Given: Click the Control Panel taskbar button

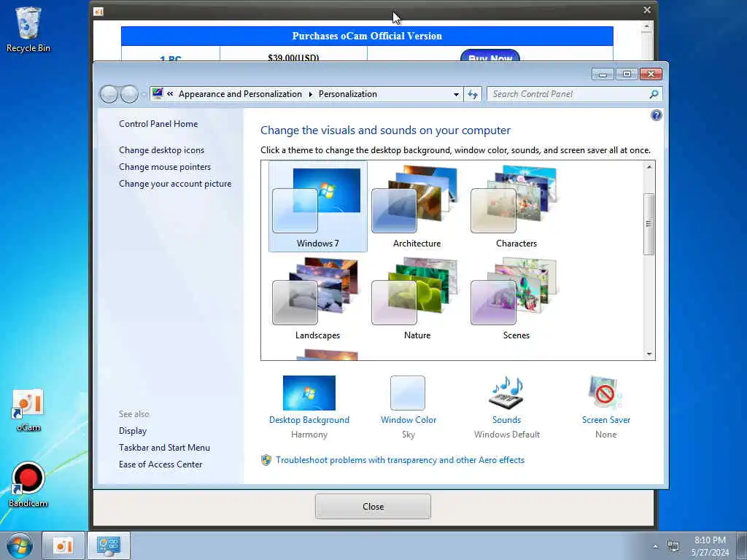Looking at the screenshot, I should 109,545.
